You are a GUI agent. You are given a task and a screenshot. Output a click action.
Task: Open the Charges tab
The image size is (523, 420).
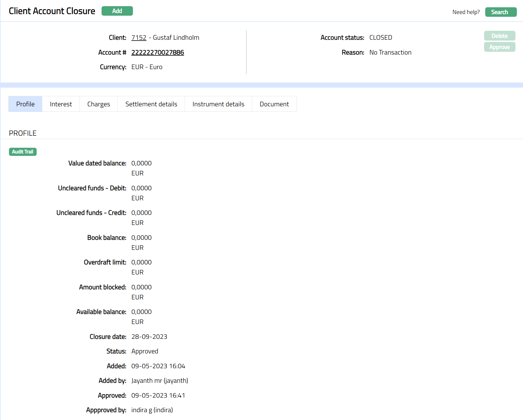[98, 104]
